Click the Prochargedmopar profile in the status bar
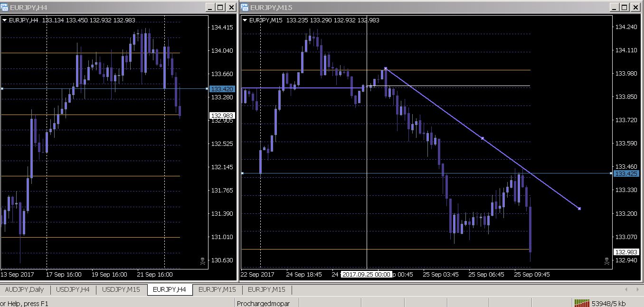The image size is (644, 307). pyautogui.click(x=263, y=303)
